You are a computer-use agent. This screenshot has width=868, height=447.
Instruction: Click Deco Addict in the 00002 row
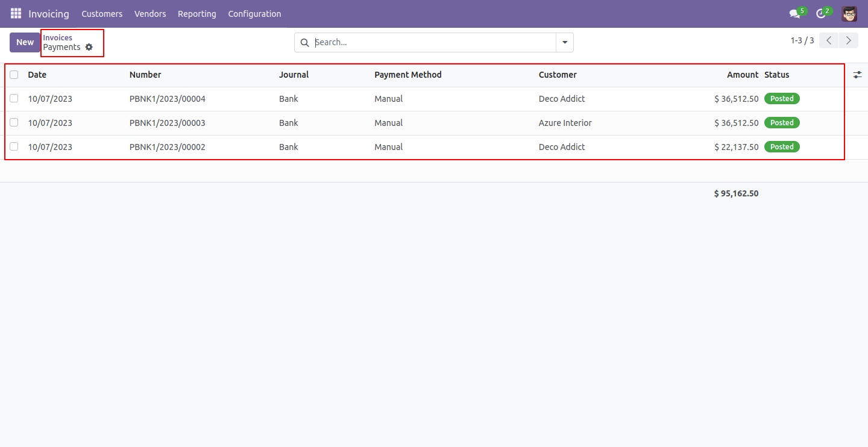(x=562, y=147)
